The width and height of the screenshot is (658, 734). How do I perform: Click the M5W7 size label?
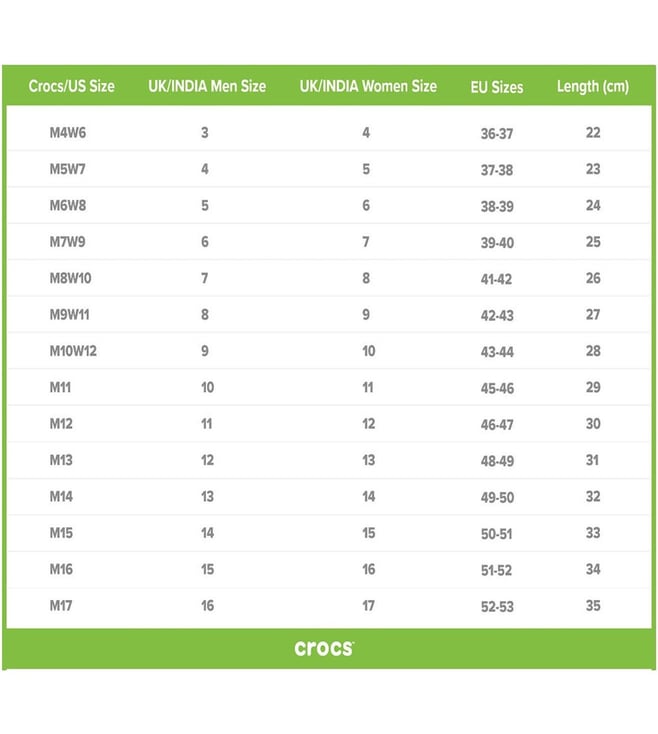point(68,169)
